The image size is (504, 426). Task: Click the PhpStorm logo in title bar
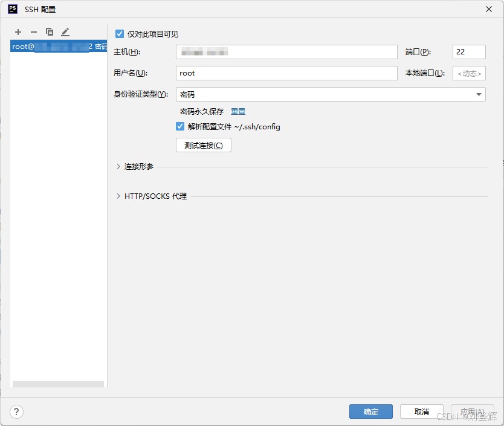(13, 9)
